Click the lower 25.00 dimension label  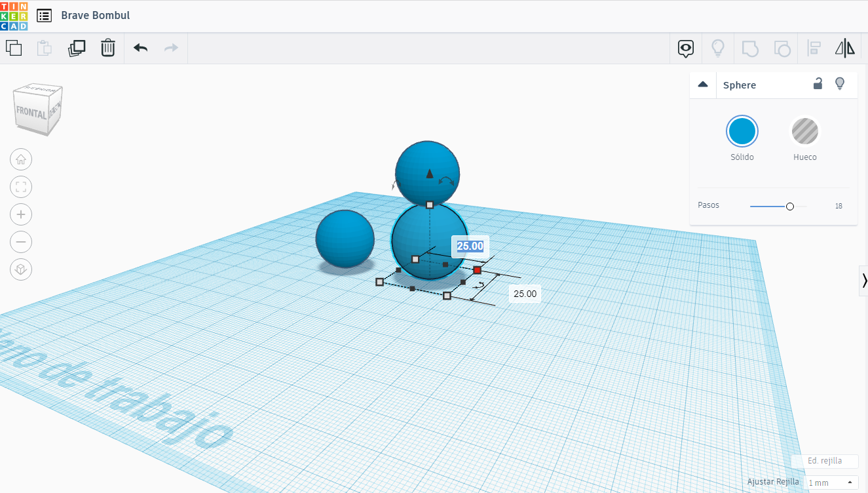pos(525,294)
